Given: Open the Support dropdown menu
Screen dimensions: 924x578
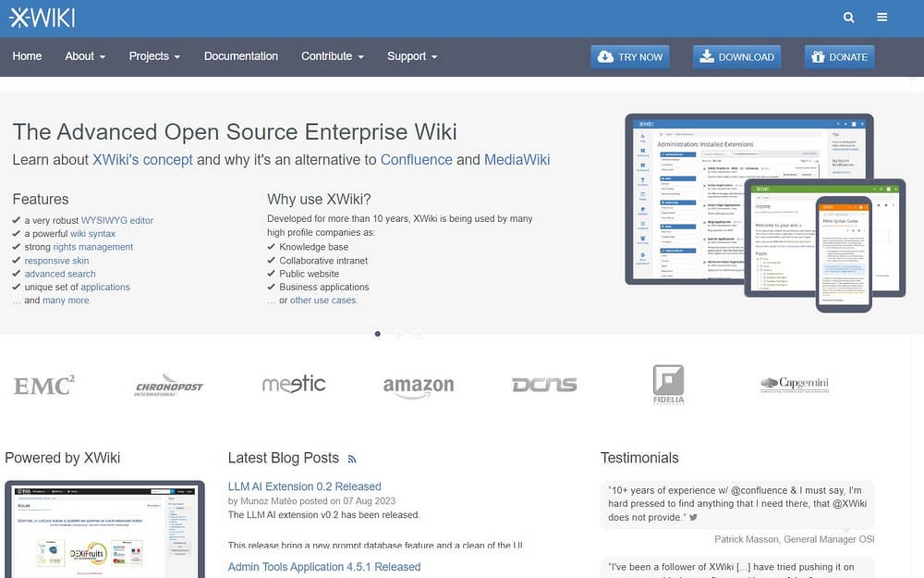Looking at the screenshot, I should pos(412,56).
